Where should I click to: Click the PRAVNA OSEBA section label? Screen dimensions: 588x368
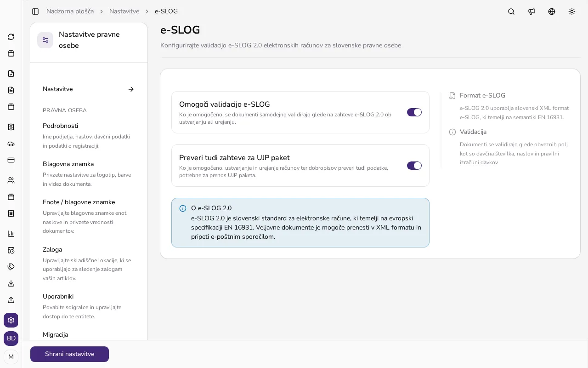coord(65,110)
